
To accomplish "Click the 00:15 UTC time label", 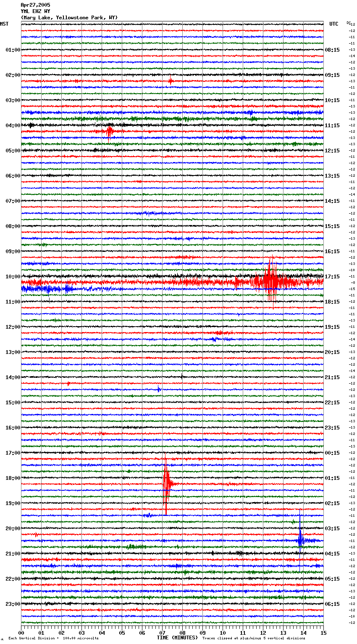I will click(x=332, y=453).
